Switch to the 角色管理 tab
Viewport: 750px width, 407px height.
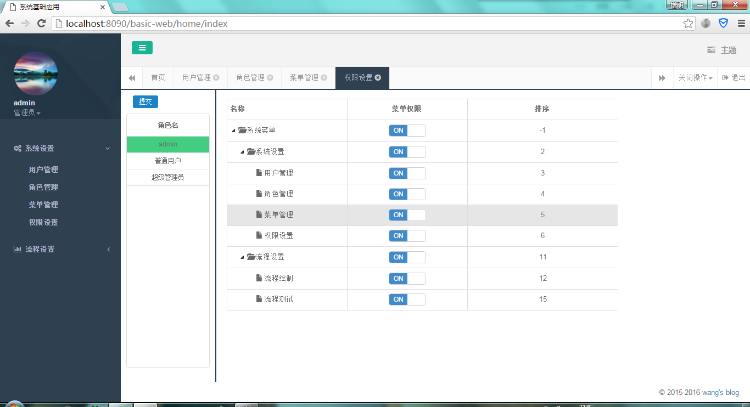250,77
